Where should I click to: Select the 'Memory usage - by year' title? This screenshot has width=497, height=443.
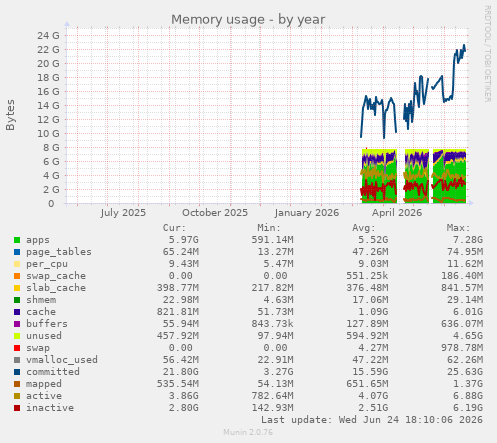[248, 20]
